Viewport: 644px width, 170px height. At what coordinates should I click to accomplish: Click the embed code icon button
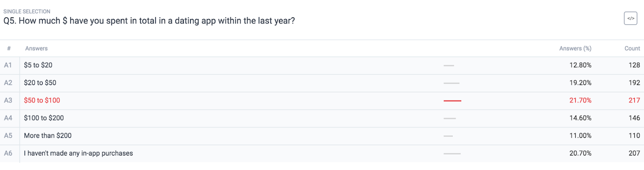click(630, 18)
